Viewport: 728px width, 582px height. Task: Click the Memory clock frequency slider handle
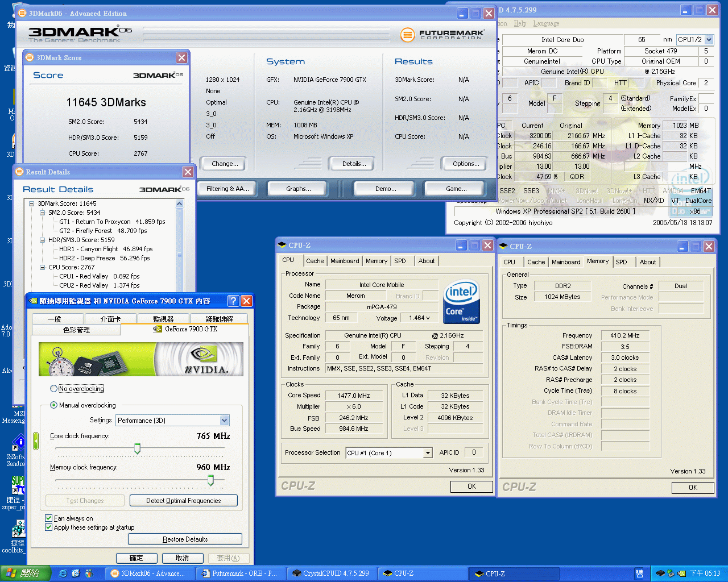click(210, 480)
